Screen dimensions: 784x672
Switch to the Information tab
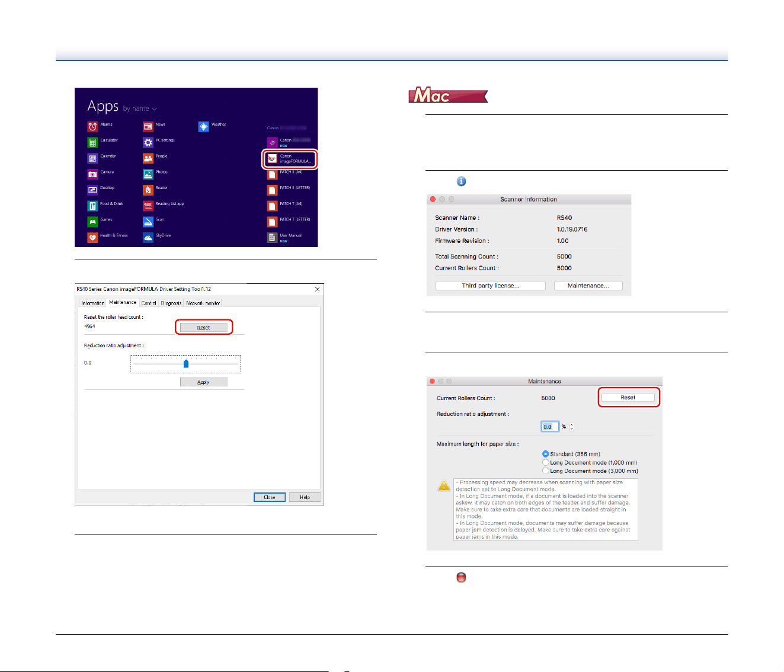[92, 303]
